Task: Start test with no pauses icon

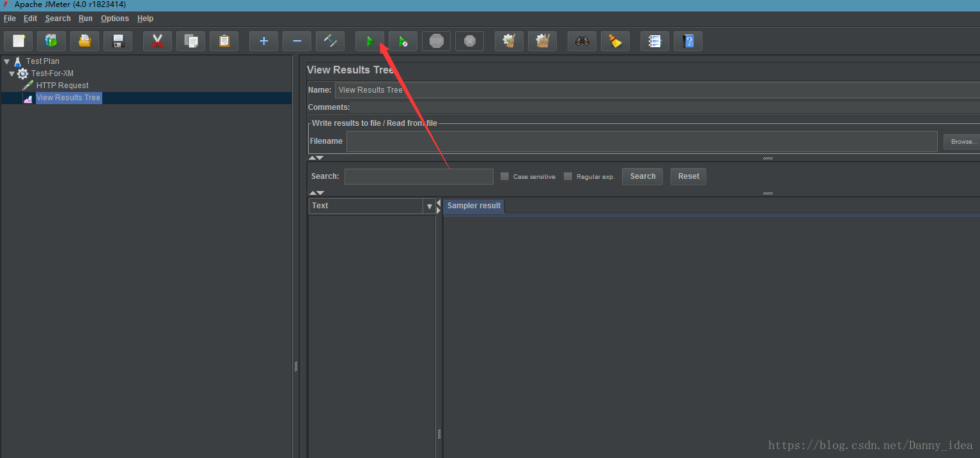Action: [403, 41]
